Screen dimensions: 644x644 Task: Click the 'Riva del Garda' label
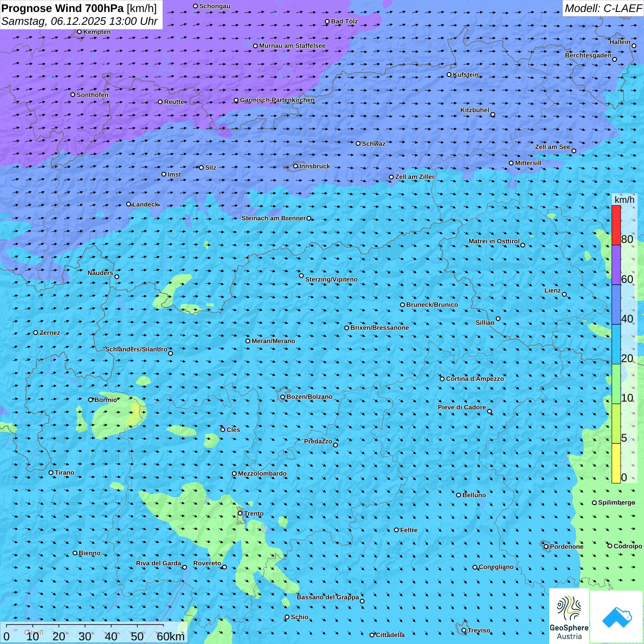coord(159,563)
